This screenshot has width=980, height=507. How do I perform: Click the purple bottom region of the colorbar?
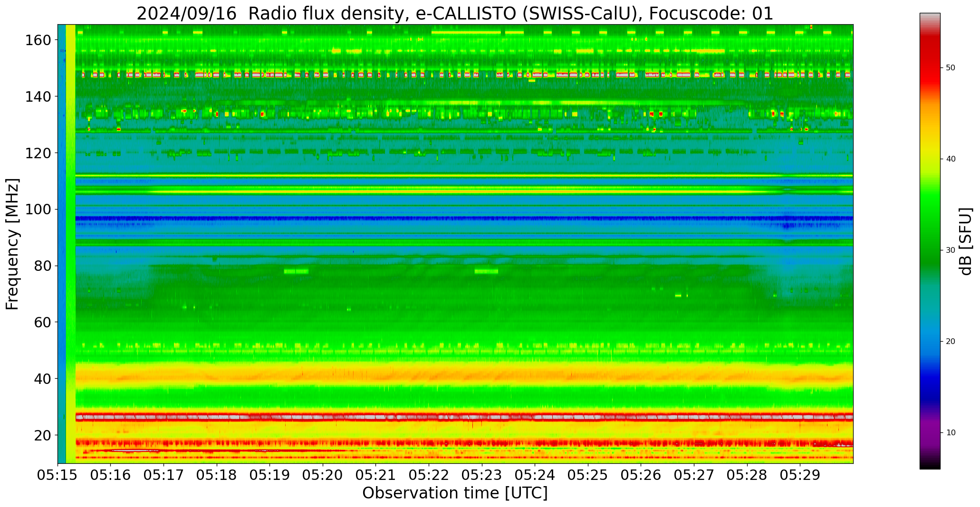pos(930,435)
